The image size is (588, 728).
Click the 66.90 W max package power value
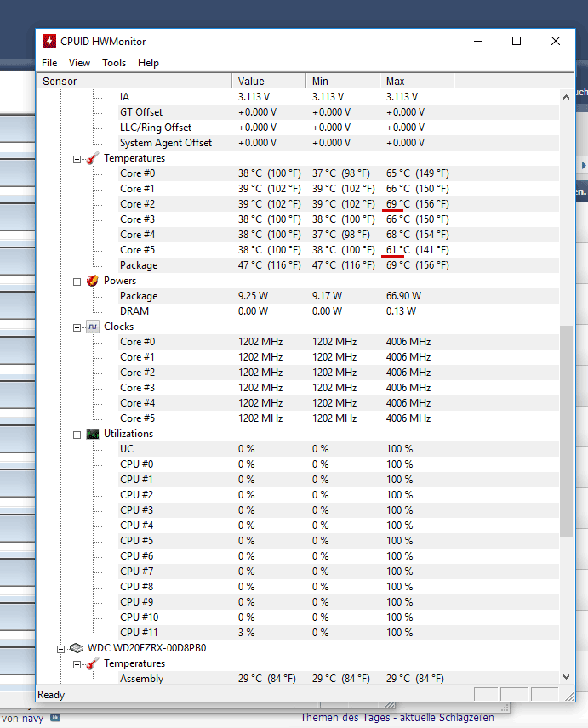[403, 296]
